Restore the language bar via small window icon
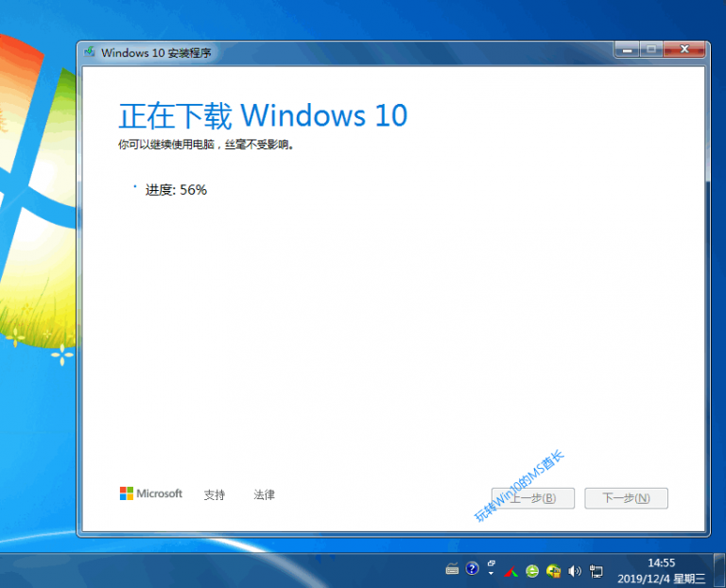 coord(492,563)
